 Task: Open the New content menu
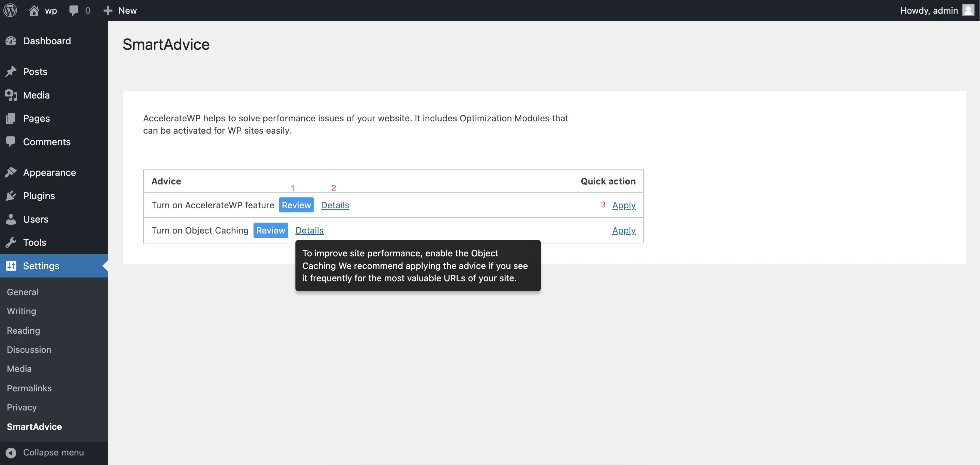[x=127, y=10]
